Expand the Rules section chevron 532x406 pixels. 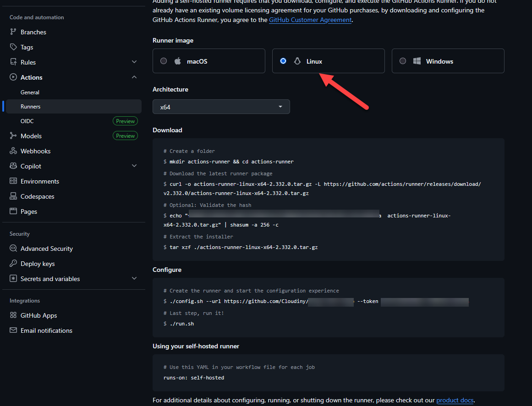click(x=134, y=62)
